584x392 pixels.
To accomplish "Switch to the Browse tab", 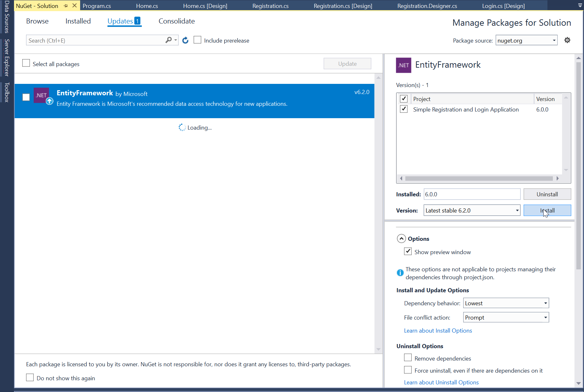I will point(37,21).
